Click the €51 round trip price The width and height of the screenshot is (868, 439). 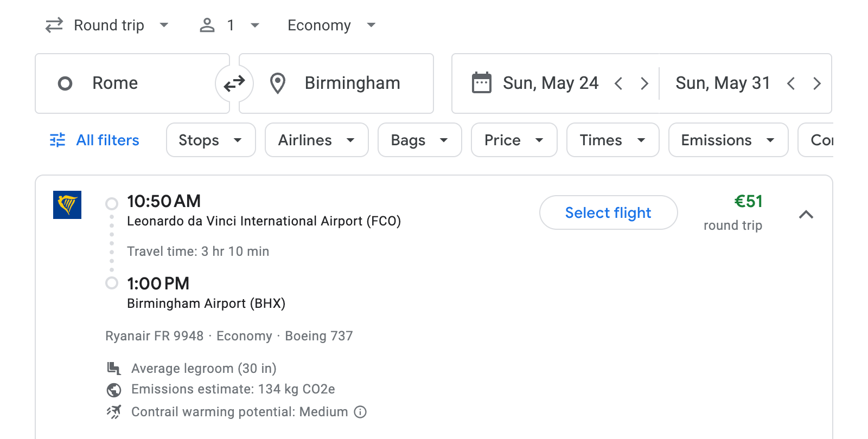coord(749,202)
